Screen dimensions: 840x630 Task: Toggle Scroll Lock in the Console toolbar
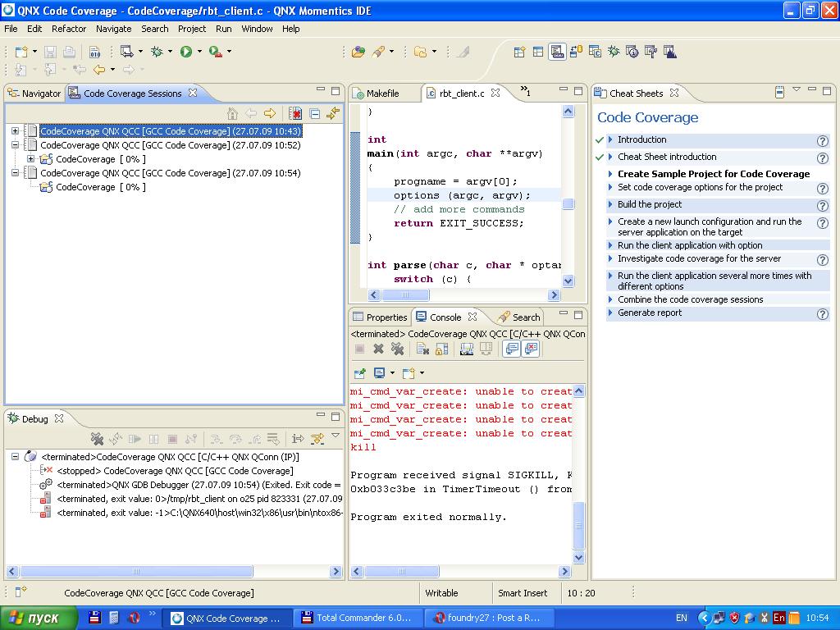[441, 349]
